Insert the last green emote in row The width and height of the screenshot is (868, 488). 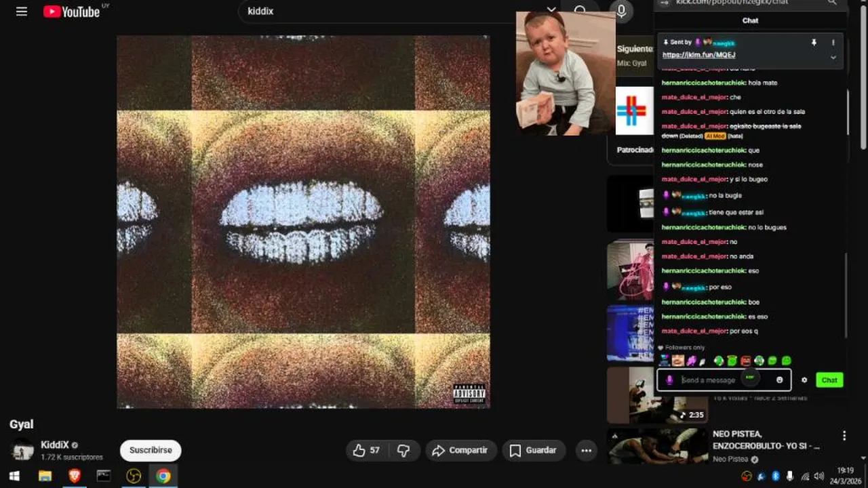[787, 361]
